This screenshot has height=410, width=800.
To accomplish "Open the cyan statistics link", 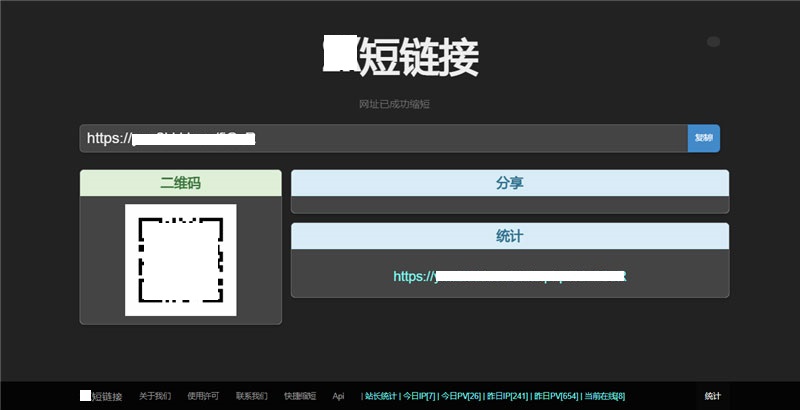I will tap(509, 276).
